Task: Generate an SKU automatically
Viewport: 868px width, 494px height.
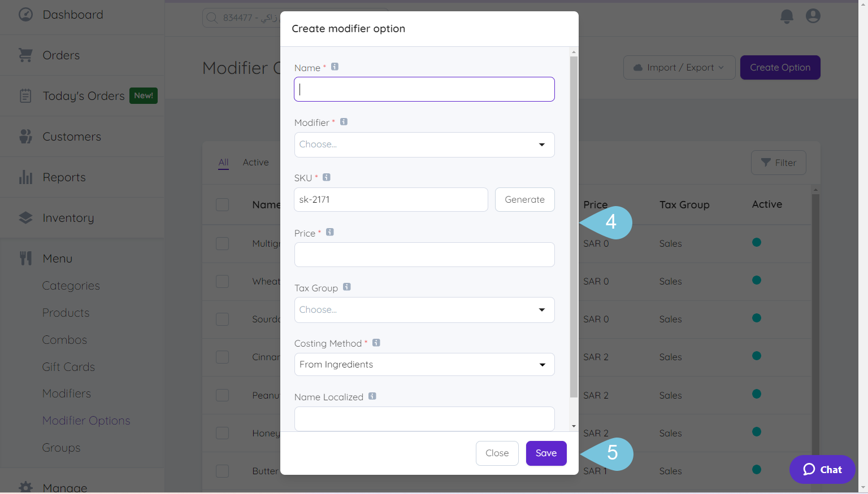Action: coord(524,199)
